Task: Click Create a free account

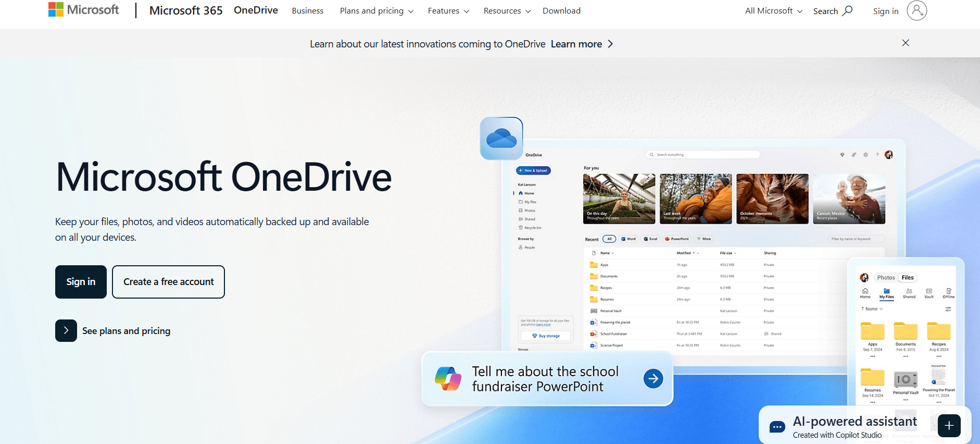Action: pos(168,282)
